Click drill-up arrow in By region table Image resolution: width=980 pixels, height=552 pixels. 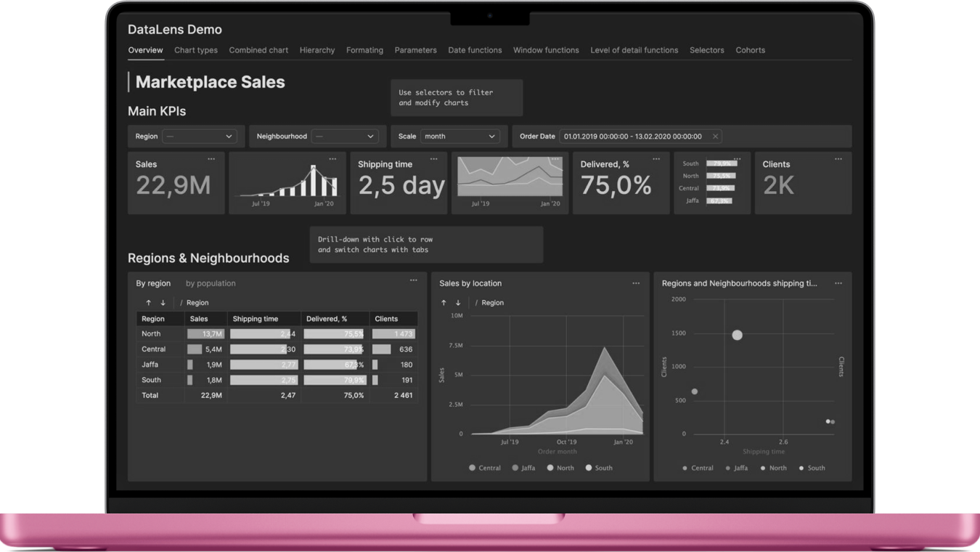tap(148, 303)
